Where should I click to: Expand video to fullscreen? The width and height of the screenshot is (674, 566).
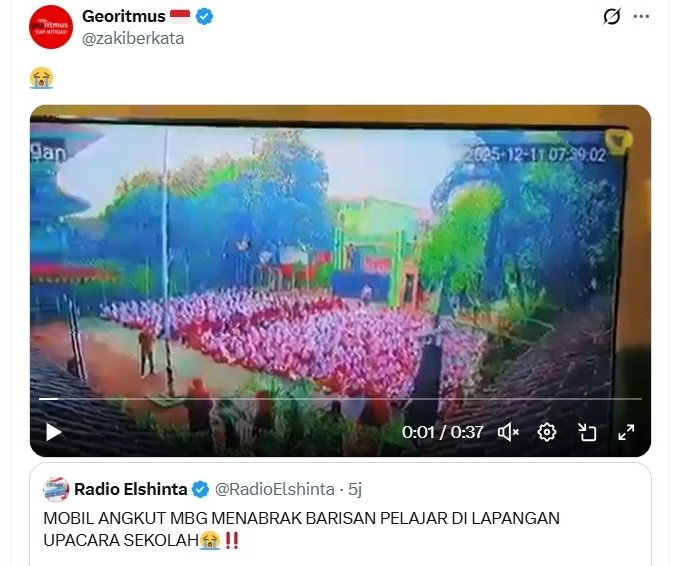tap(626, 432)
